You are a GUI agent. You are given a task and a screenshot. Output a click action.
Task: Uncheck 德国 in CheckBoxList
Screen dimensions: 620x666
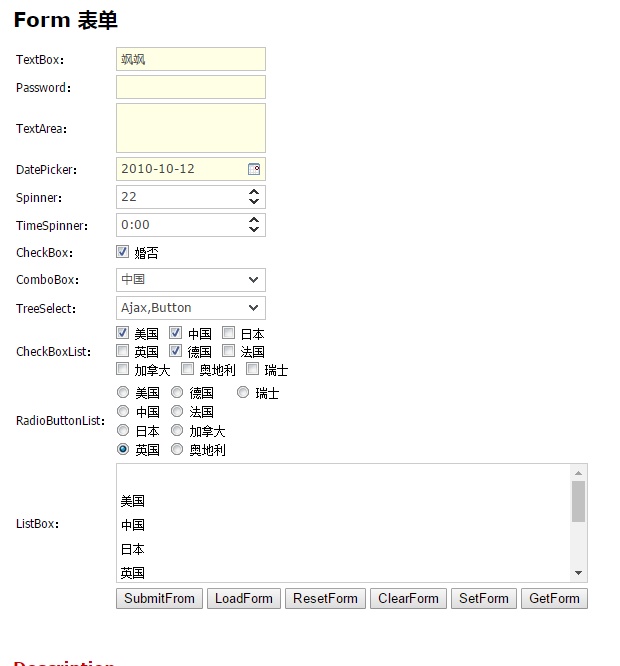click(175, 351)
